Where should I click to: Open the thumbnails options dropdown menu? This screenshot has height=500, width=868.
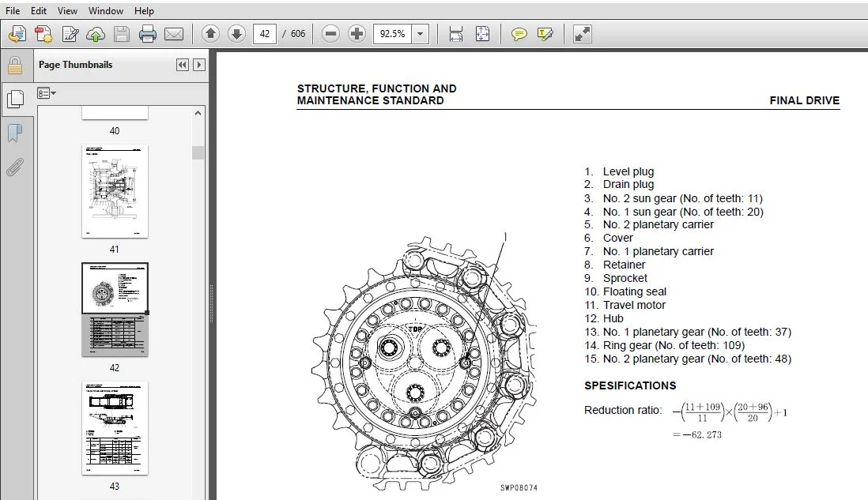click(x=47, y=93)
